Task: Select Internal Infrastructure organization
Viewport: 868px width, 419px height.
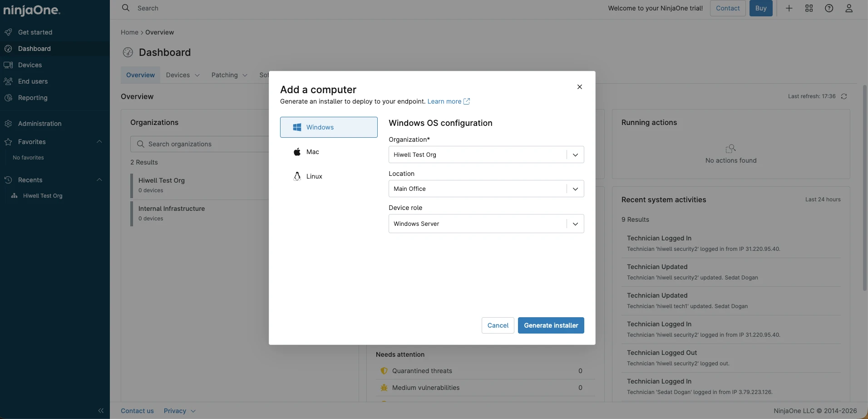Action: [200, 214]
